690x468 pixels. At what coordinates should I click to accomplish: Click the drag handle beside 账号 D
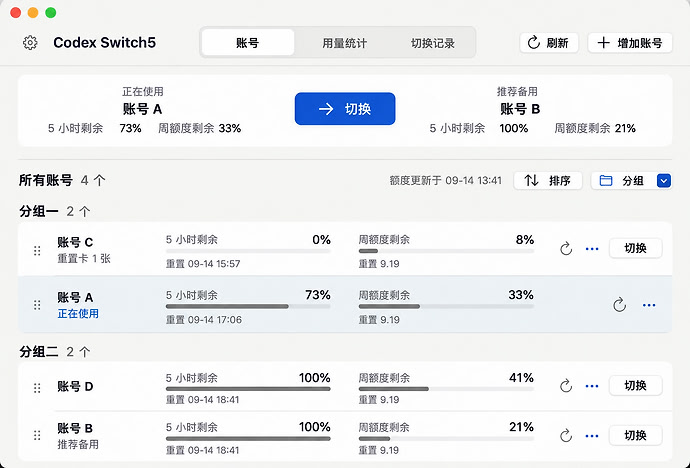click(x=37, y=388)
